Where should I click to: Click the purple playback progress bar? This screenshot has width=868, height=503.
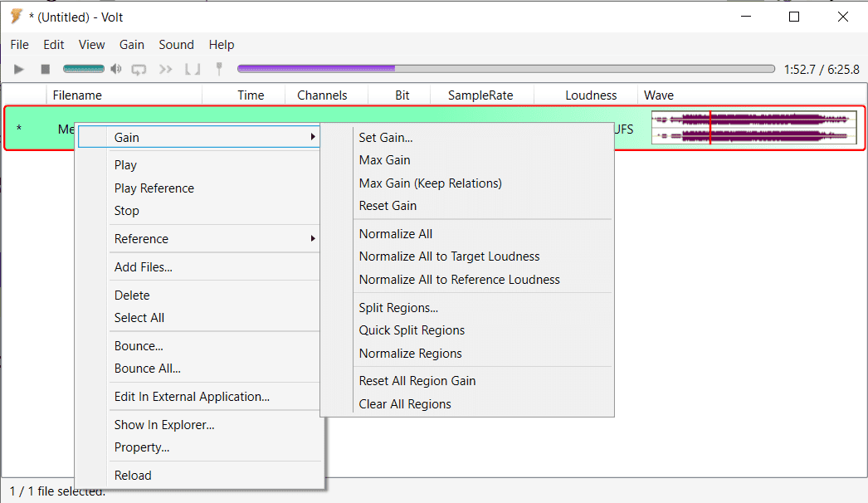click(505, 70)
